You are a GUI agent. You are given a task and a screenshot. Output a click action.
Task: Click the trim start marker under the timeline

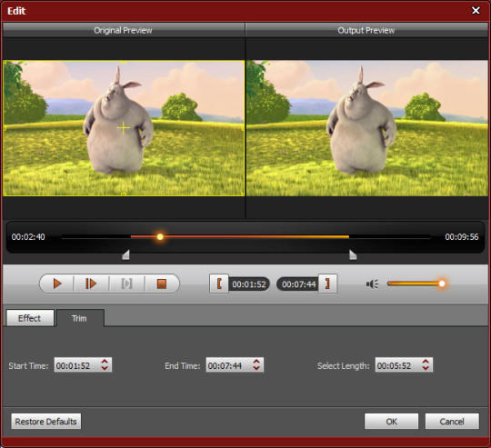[125, 254]
